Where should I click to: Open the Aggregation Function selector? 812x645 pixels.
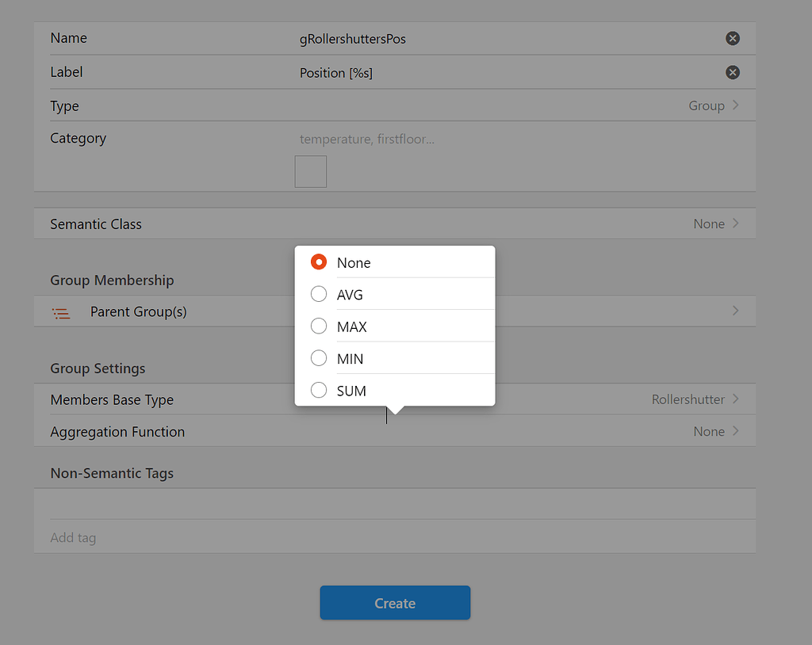tap(708, 431)
